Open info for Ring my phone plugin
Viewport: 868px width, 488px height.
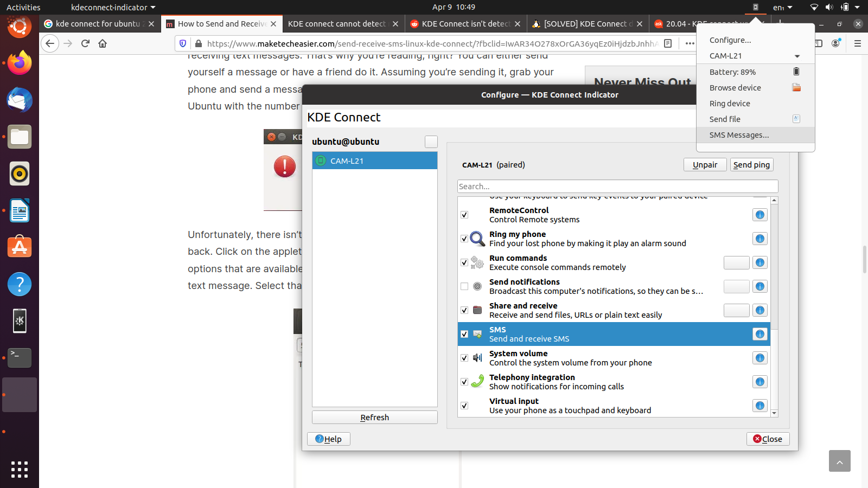760,239
